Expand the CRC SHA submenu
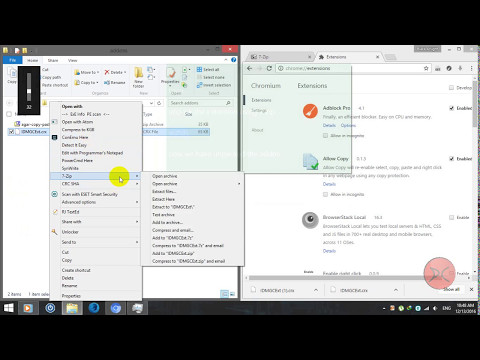This screenshot has height=360, width=480. (96, 184)
